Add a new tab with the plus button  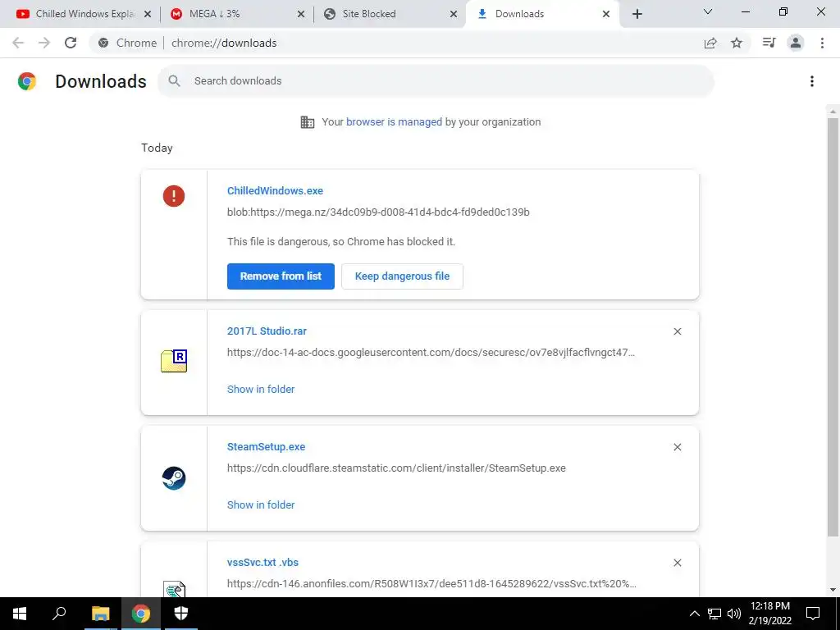pyautogui.click(x=637, y=14)
